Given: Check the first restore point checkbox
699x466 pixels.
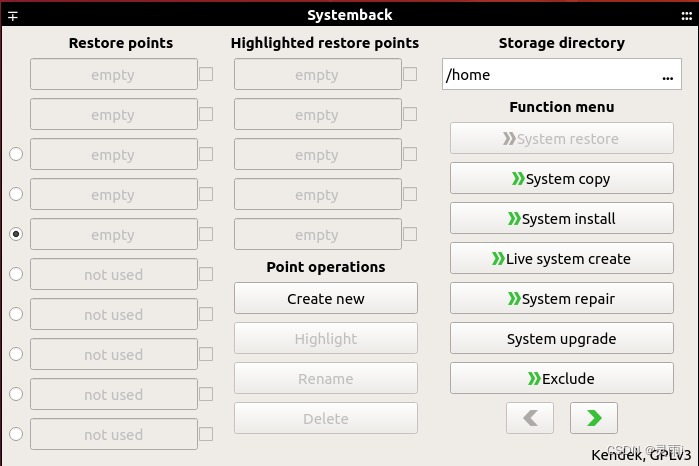Looking at the screenshot, I should pyautogui.click(x=206, y=74).
